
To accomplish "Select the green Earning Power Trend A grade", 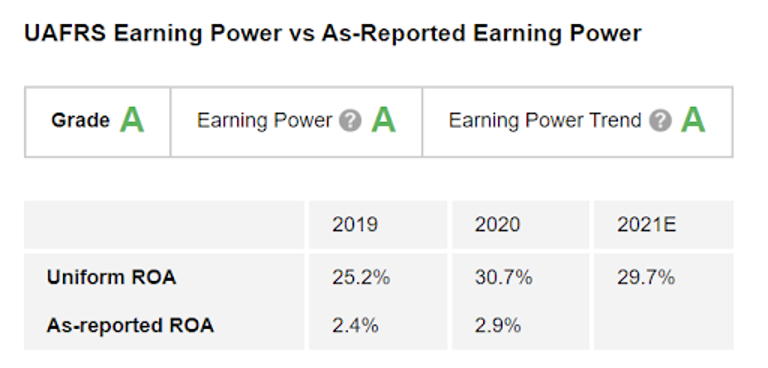I will pos(693,120).
